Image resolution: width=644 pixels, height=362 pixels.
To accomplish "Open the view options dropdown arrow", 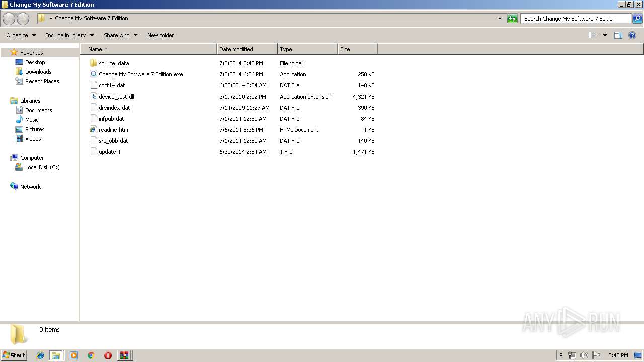I will pyautogui.click(x=605, y=35).
